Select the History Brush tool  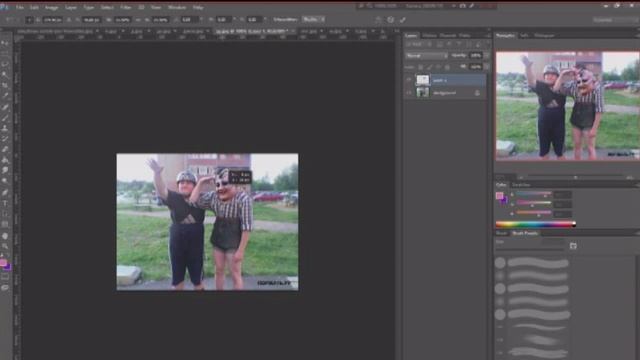coord(5,139)
